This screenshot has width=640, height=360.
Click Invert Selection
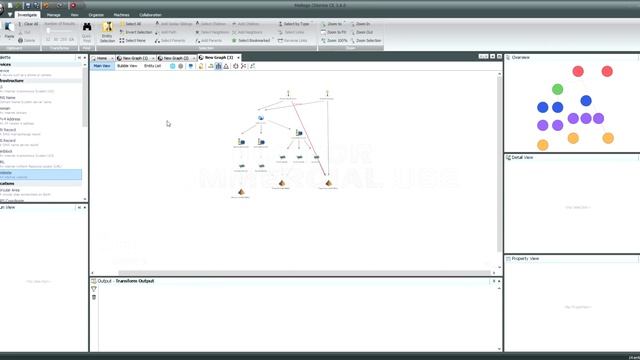pos(136,32)
